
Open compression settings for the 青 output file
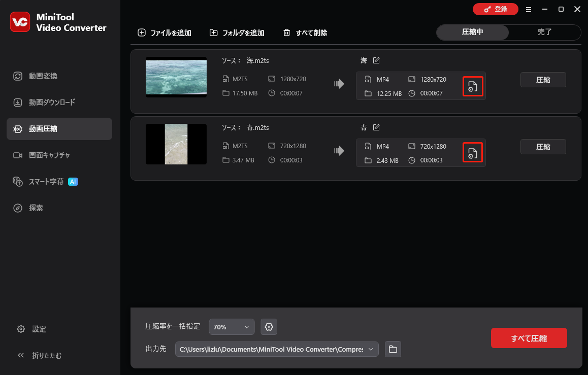point(473,153)
